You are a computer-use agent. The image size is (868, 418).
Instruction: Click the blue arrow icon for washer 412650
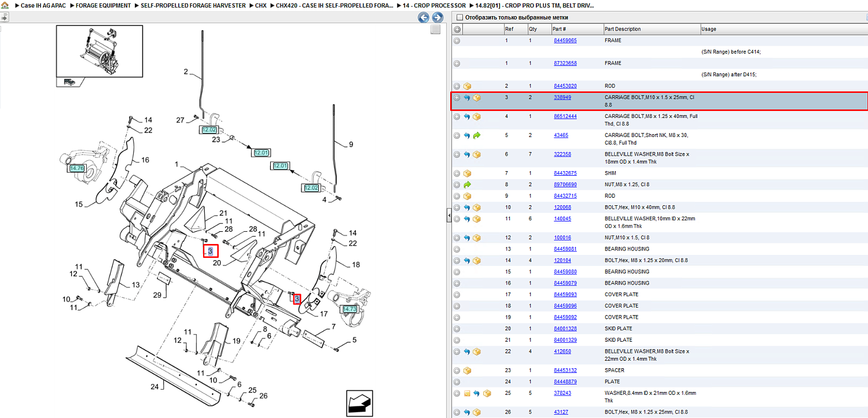point(467,352)
